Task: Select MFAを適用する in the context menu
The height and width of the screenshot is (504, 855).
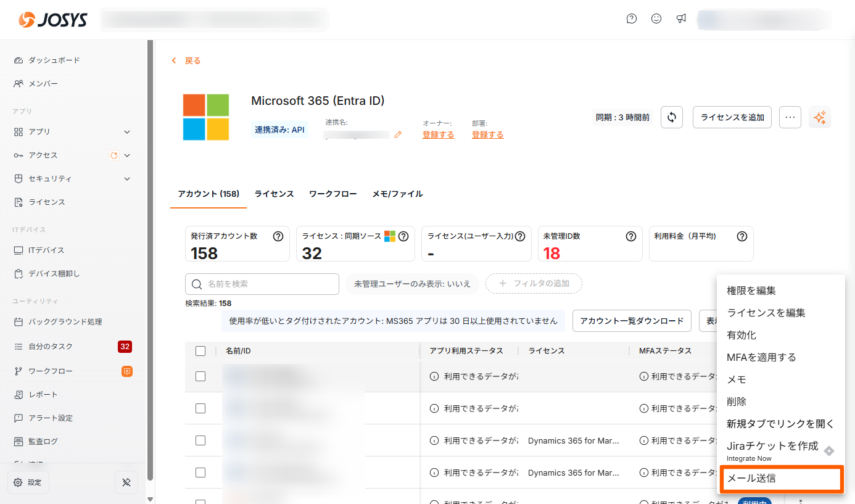Action: 781,357
